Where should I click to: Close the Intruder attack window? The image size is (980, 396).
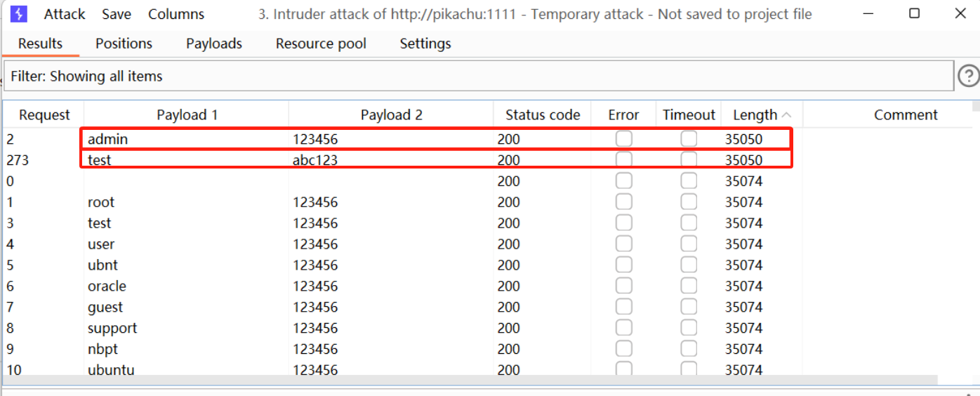pos(961,13)
